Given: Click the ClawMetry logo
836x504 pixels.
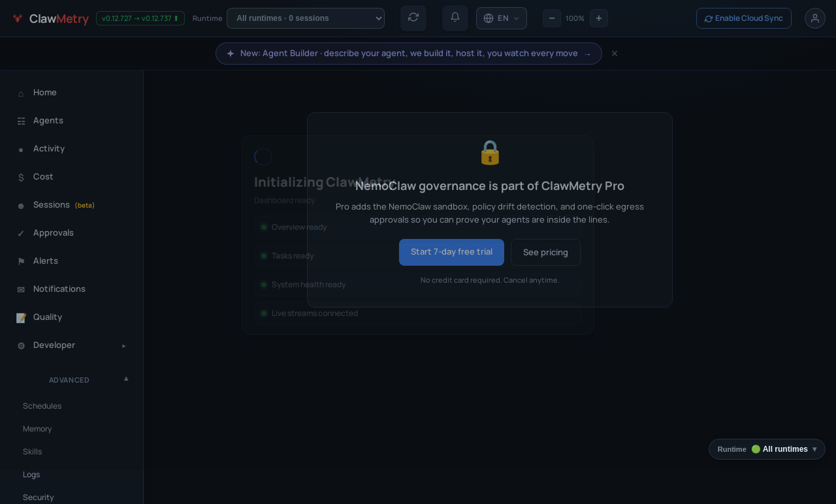Looking at the screenshot, I should click(50, 18).
